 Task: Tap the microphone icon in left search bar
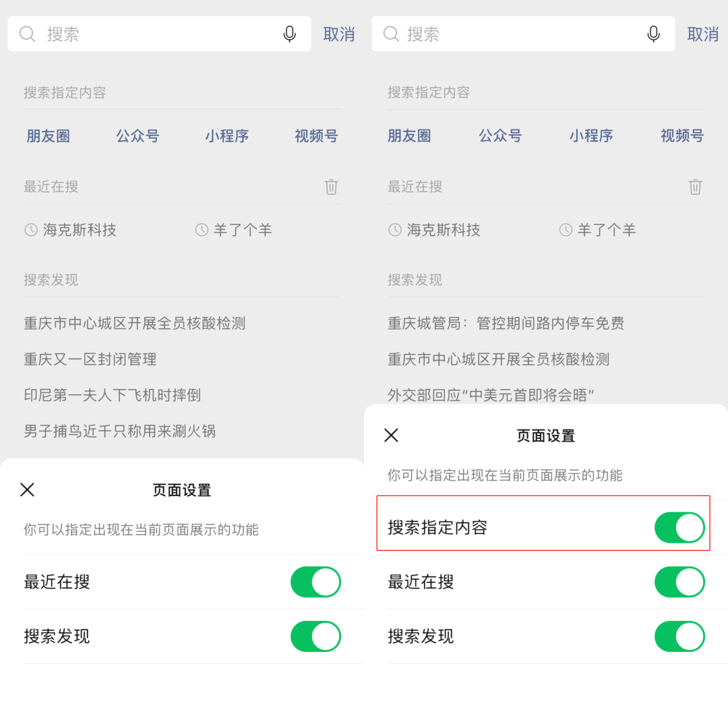pyautogui.click(x=289, y=34)
